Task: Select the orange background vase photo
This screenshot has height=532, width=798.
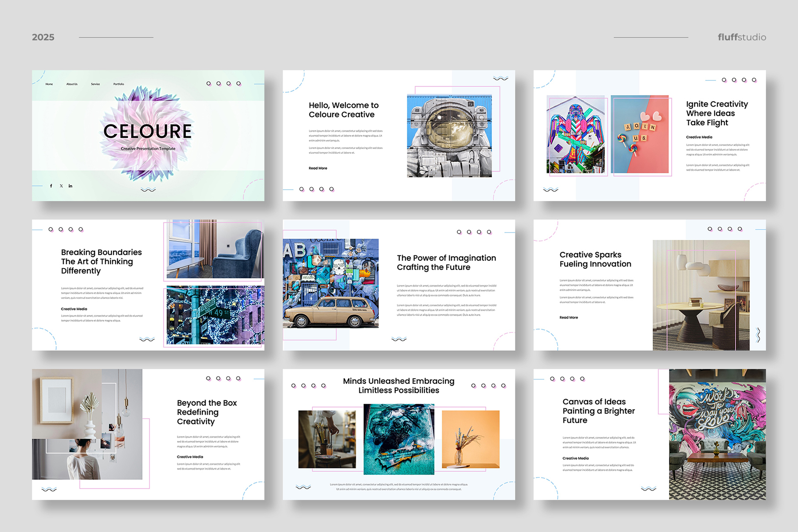Action: [x=470, y=439]
